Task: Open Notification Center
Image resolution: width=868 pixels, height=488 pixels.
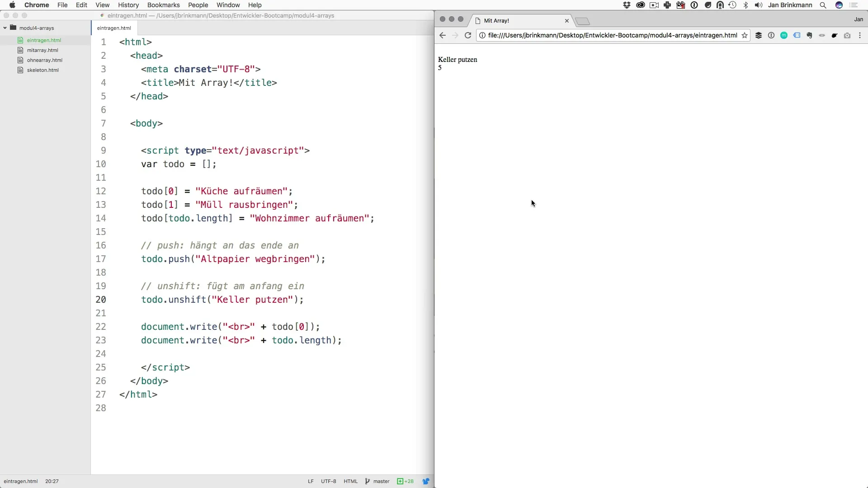Action: click(x=854, y=5)
